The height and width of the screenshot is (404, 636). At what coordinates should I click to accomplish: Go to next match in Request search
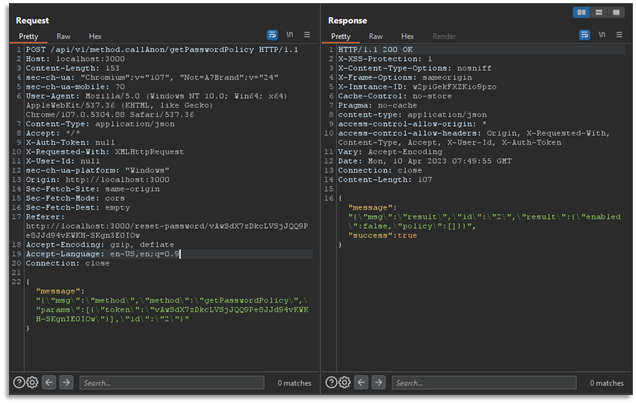[67, 383]
